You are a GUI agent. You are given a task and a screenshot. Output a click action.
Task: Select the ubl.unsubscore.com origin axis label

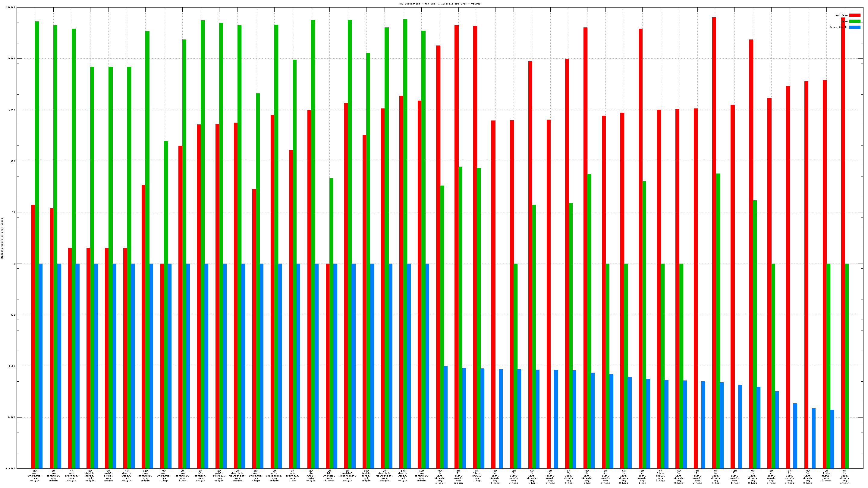click(274, 476)
